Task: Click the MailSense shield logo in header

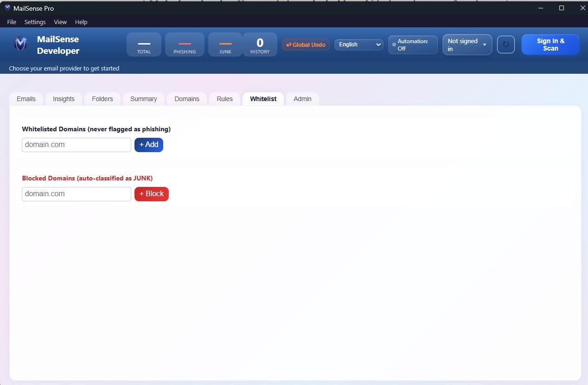Action: pos(20,44)
